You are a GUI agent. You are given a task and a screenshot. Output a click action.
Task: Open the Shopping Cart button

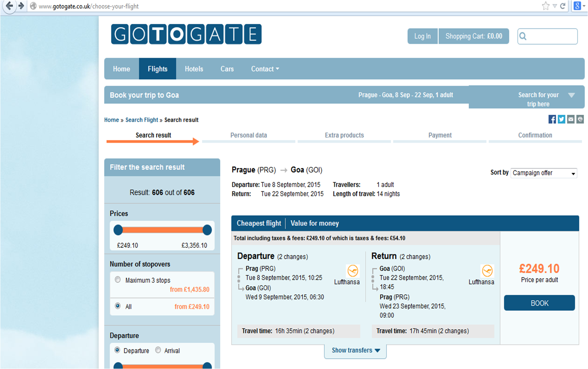pos(474,36)
